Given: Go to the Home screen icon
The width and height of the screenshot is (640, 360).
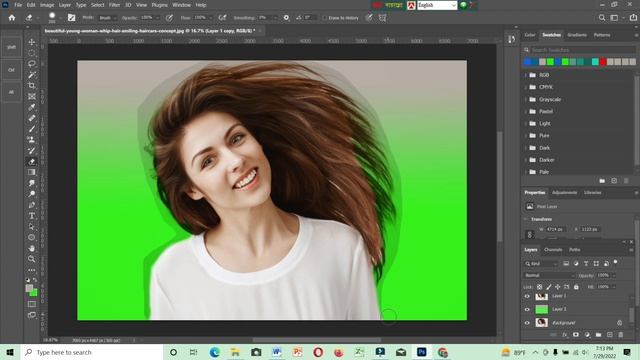Looking at the screenshot, I should [x=12, y=18].
